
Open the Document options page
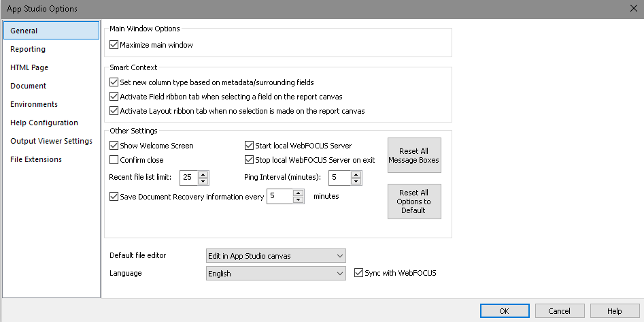(x=29, y=86)
